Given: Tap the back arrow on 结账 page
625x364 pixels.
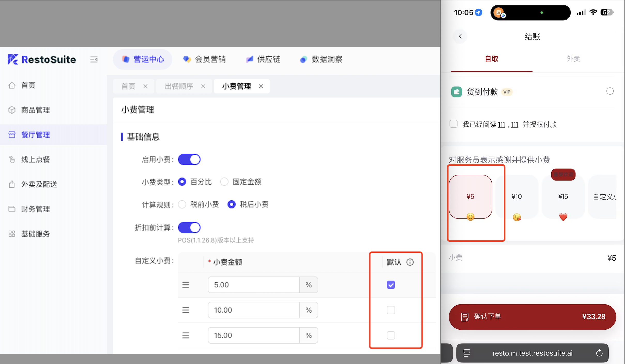Looking at the screenshot, I should tap(460, 36).
